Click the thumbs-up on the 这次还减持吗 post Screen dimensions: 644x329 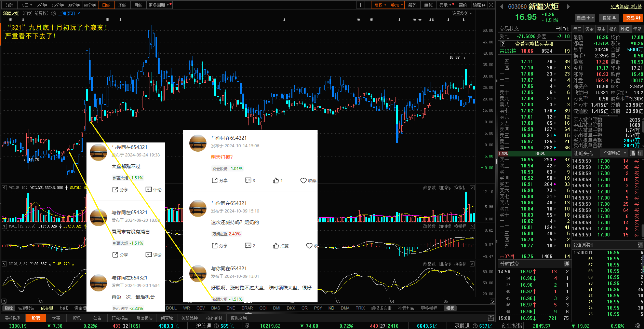276,246
